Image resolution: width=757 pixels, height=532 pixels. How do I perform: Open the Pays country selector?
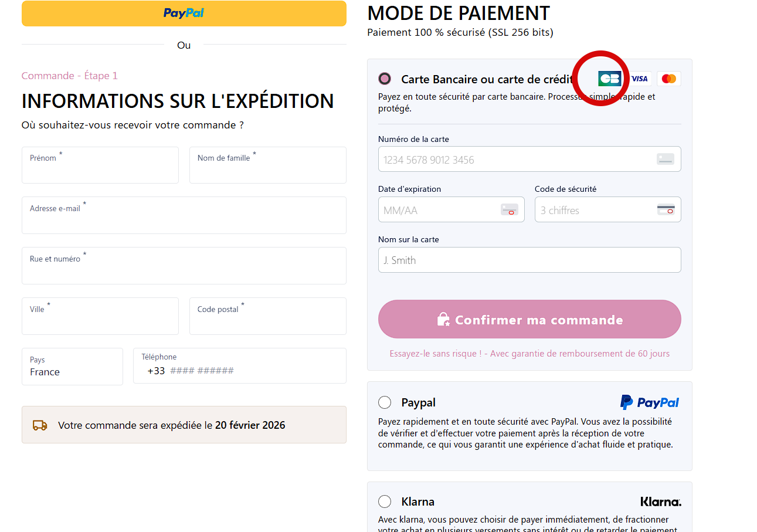tap(72, 367)
